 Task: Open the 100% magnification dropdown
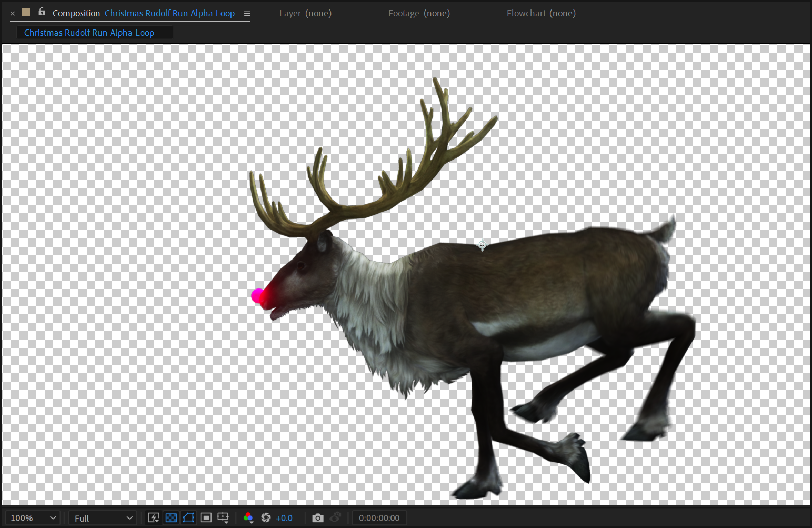click(33, 518)
